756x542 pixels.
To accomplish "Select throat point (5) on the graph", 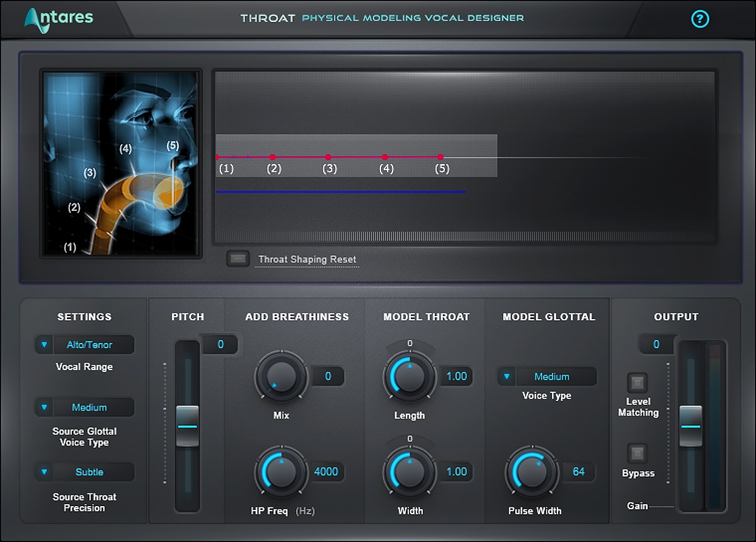I will coord(440,157).
